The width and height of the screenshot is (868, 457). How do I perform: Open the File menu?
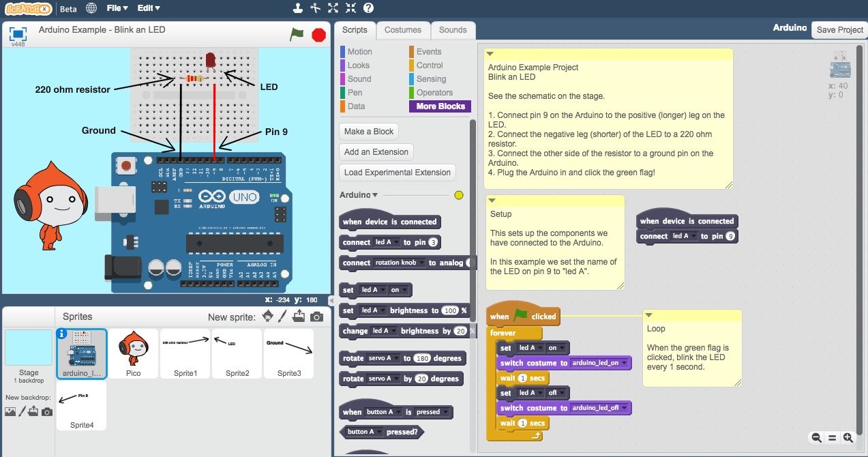click(117, 8)
